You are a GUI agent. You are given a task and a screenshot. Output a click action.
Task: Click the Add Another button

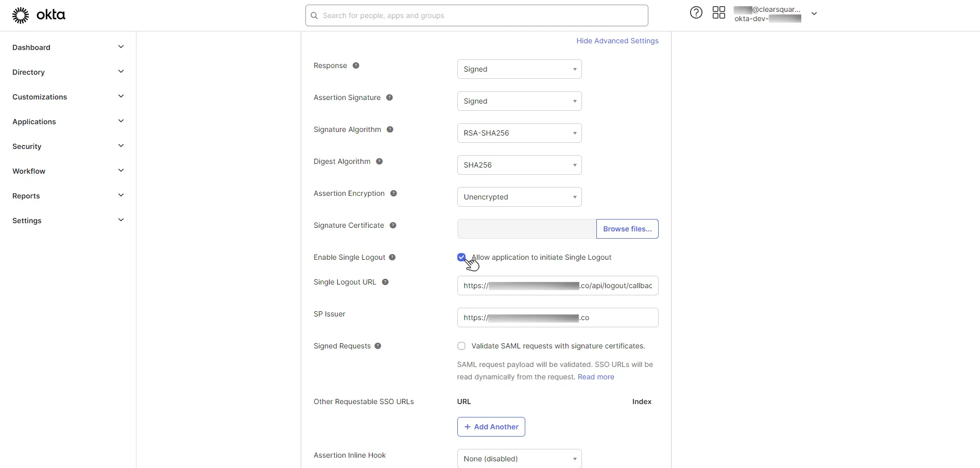pyautogui.click(x=491, y=427)
